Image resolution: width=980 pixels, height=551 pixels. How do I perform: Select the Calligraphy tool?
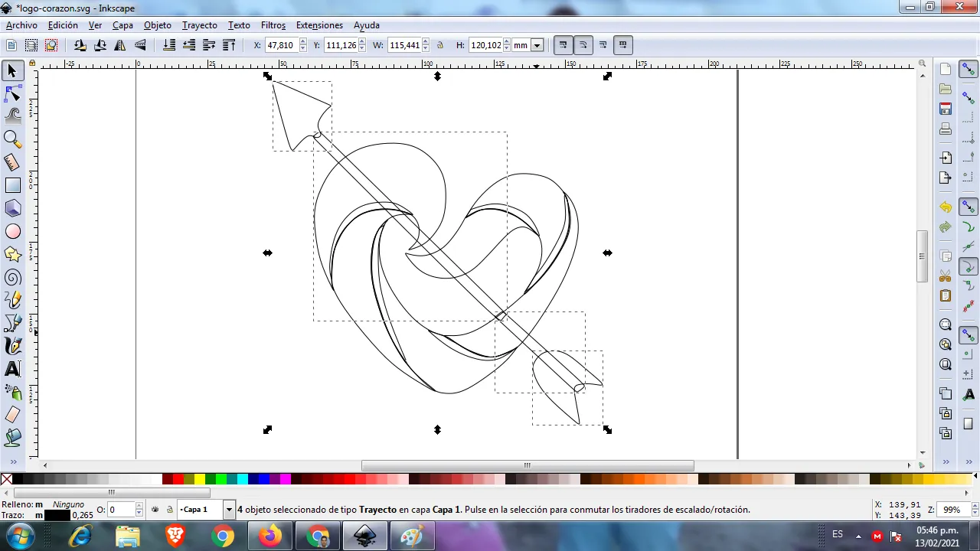click(12, 346)
